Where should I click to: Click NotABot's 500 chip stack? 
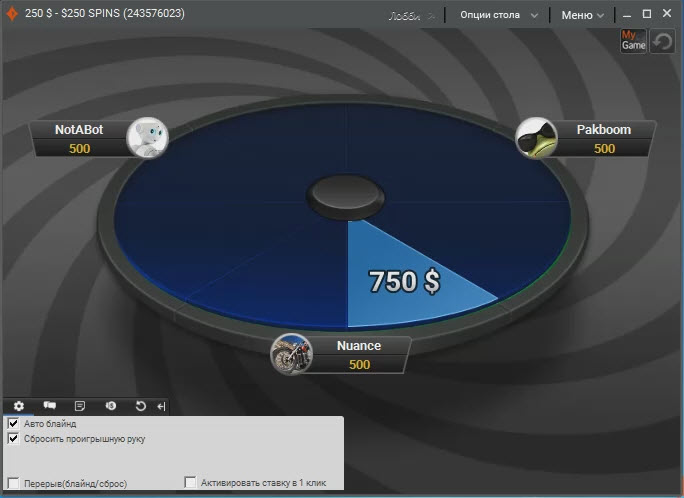click(x=79, y=149)
